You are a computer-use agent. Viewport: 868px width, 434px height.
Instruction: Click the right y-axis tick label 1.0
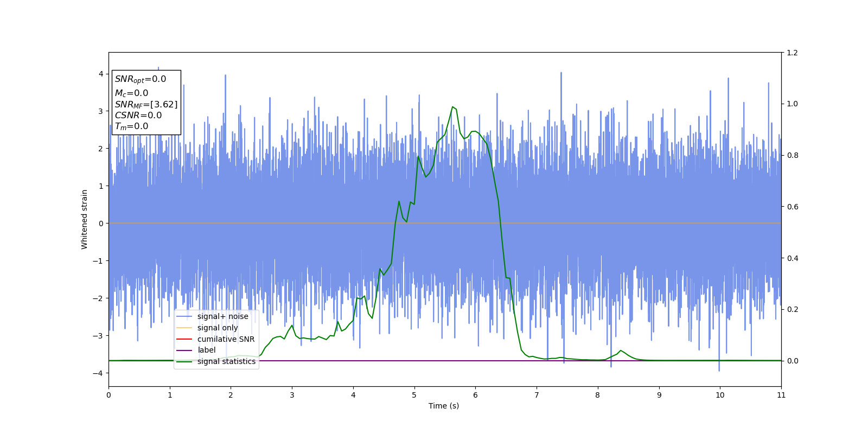792,104
